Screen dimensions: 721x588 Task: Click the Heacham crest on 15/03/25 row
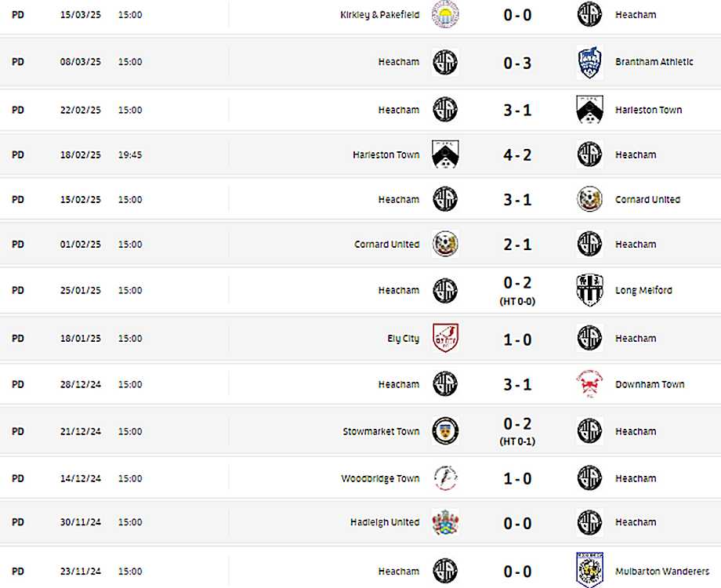point(589,15)
